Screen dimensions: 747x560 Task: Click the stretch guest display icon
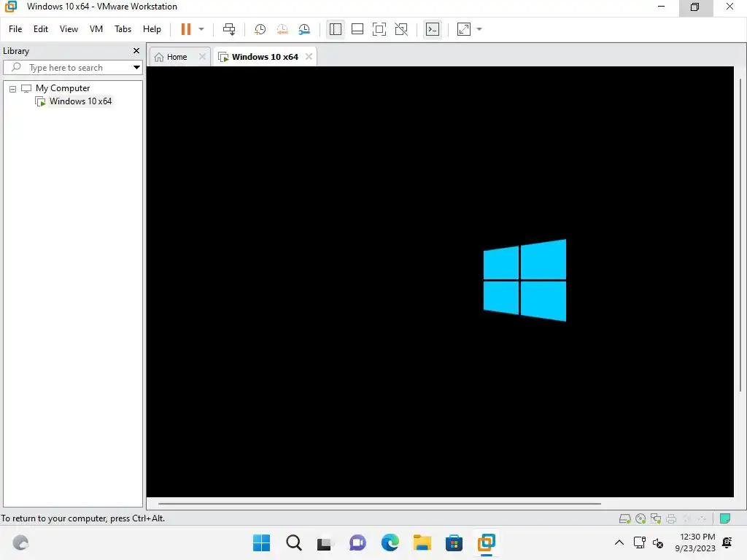tap(463, 29)
